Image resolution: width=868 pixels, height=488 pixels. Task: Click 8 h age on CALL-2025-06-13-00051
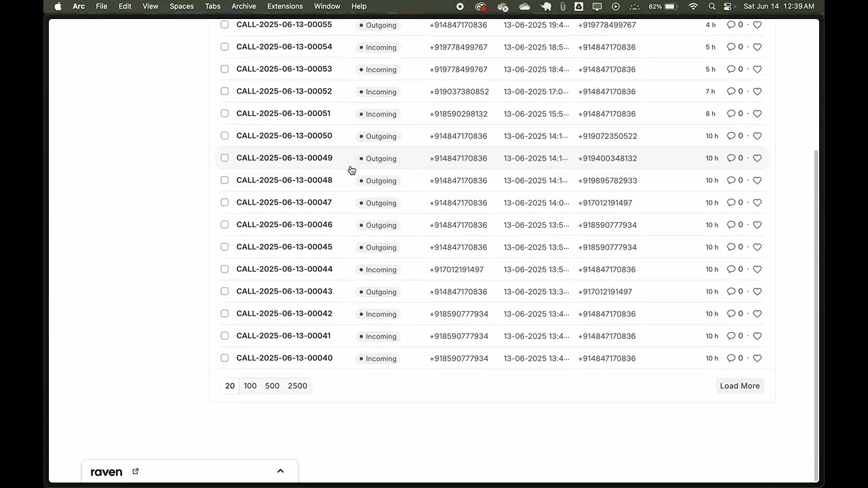[x=710, y=114]
